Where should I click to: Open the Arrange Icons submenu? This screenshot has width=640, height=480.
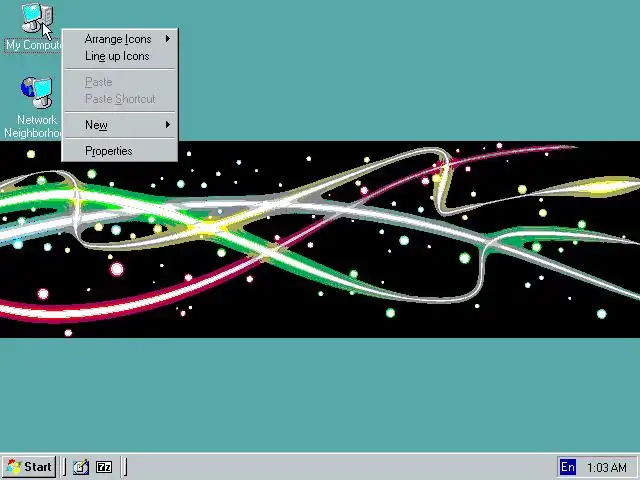pyautogui.click(x=120, y=39)
